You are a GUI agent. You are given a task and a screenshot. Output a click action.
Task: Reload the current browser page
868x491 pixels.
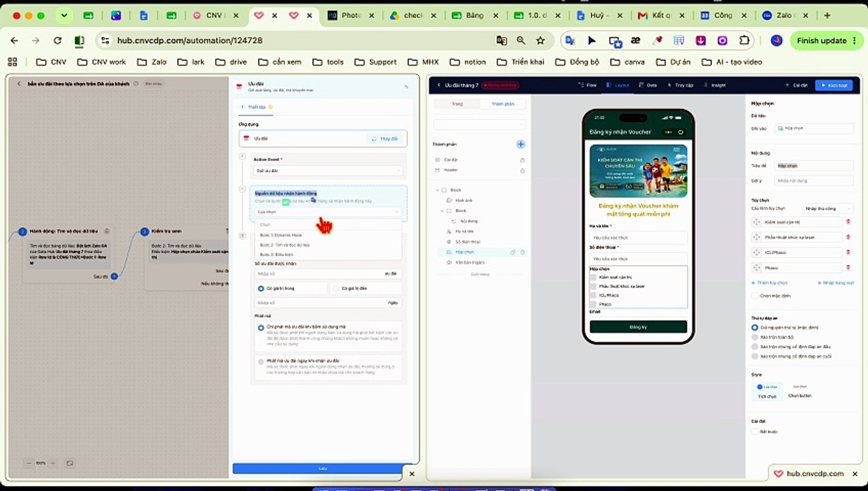pos(57,41)
